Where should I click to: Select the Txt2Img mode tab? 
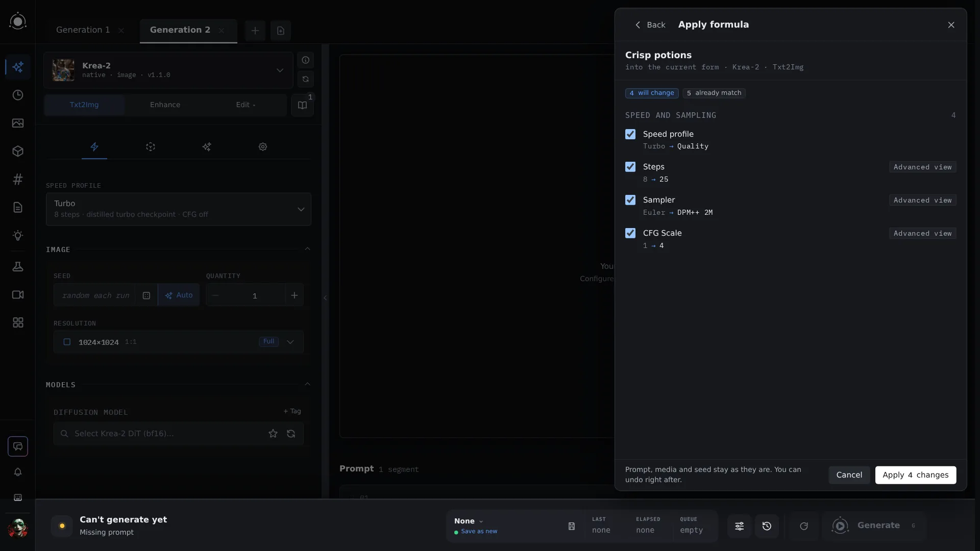[84, 105]
